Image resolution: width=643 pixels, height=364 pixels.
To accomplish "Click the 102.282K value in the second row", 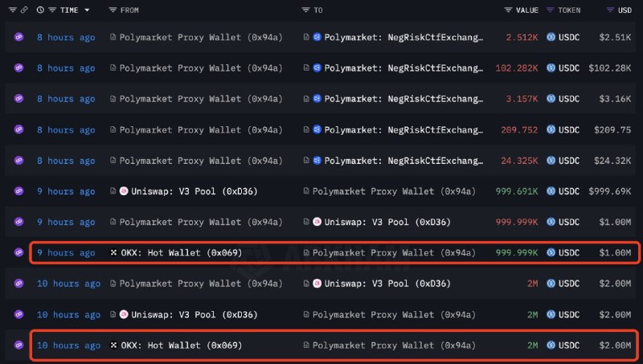I will pyautogui.click(x=517, y=68).
